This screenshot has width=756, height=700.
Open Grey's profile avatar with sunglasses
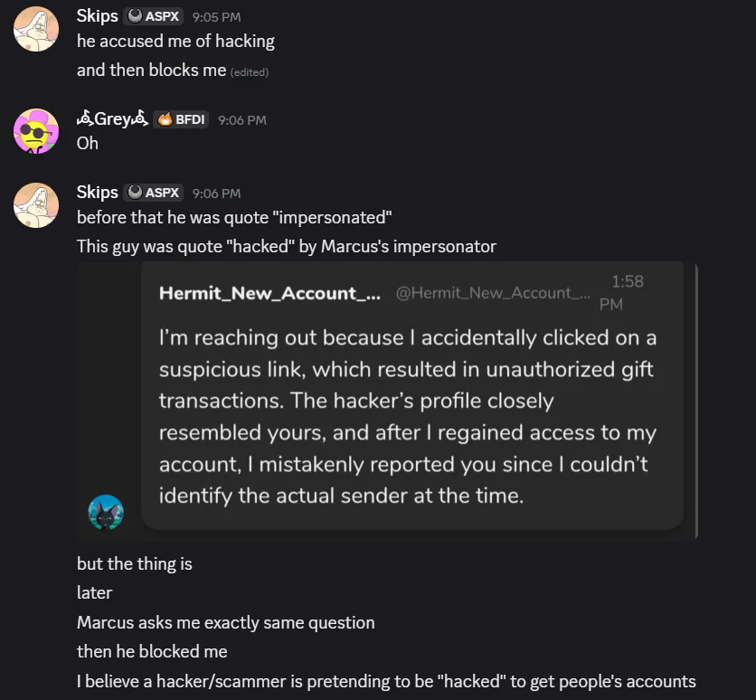[x=36, y=131]
